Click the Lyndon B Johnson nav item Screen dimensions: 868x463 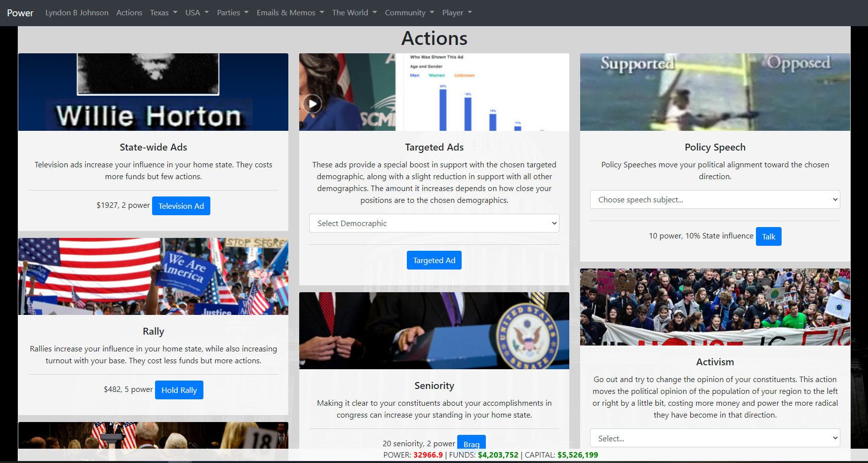[77, 12]
